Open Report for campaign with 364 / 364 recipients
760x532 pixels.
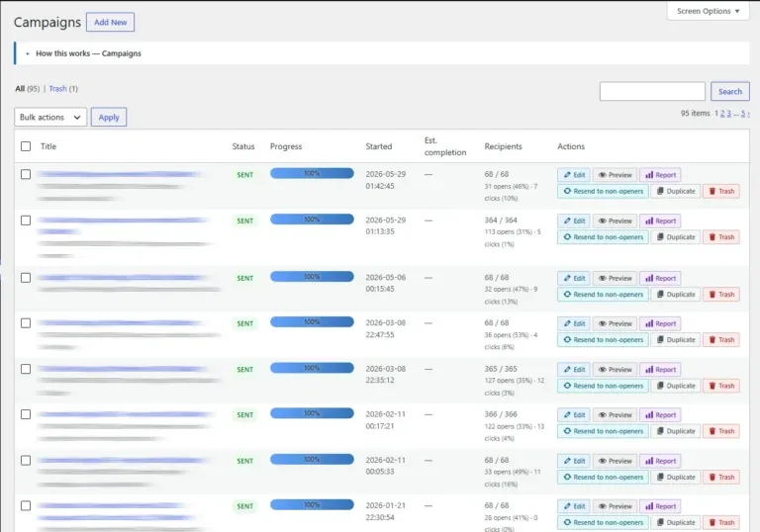[660, 221]
